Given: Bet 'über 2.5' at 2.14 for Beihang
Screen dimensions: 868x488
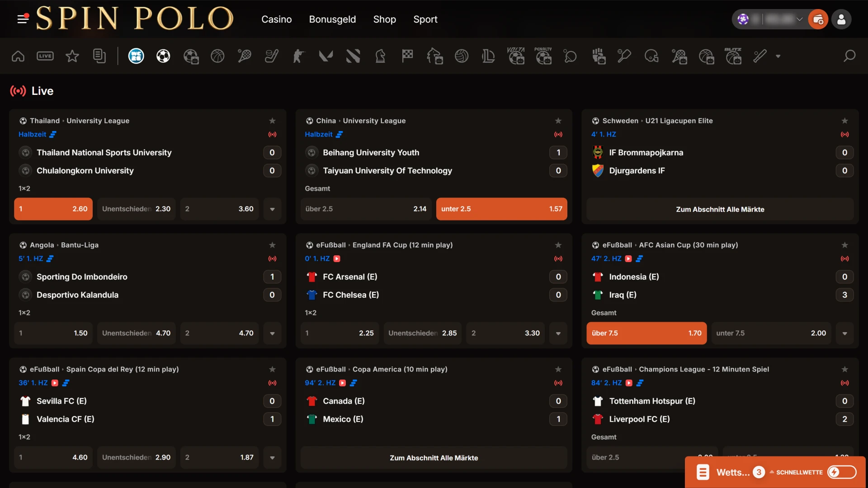Looking at the screenshot, I should pyautogui.click(x=366, y=209).
